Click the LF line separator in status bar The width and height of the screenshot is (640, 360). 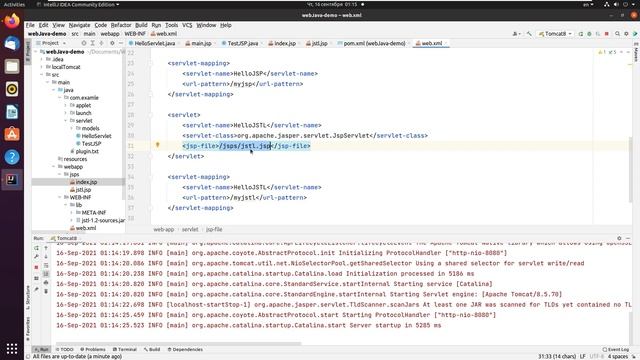(x=582, y=356)
